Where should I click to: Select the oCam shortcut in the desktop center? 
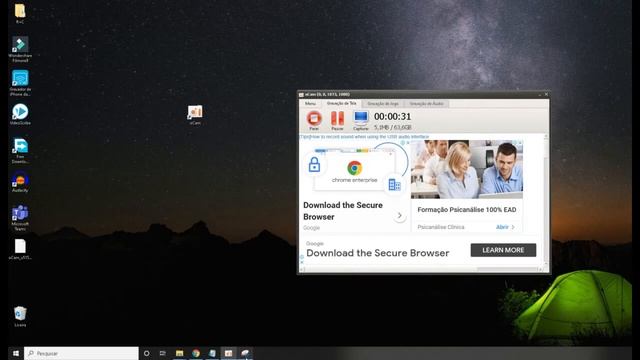tap(195, 115)
